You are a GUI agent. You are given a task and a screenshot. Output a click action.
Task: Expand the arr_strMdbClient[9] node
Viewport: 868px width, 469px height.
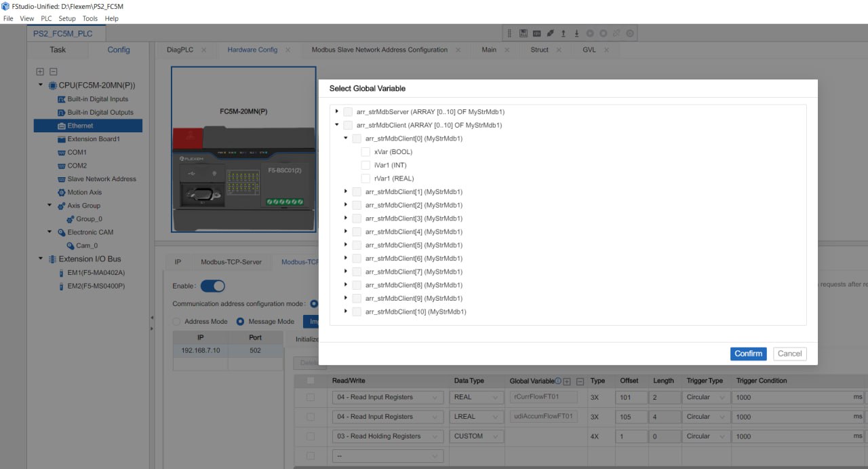click(x=346, y=298)
